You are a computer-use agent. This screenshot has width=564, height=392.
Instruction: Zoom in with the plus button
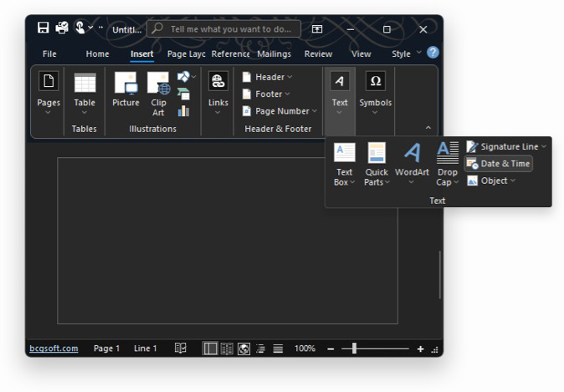[420, 349]
